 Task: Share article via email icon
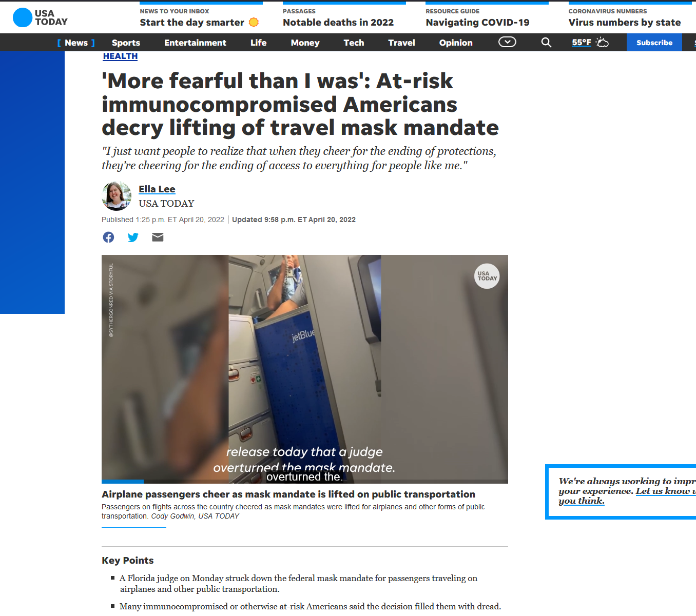pyautogui.click(x=158, y=237)
